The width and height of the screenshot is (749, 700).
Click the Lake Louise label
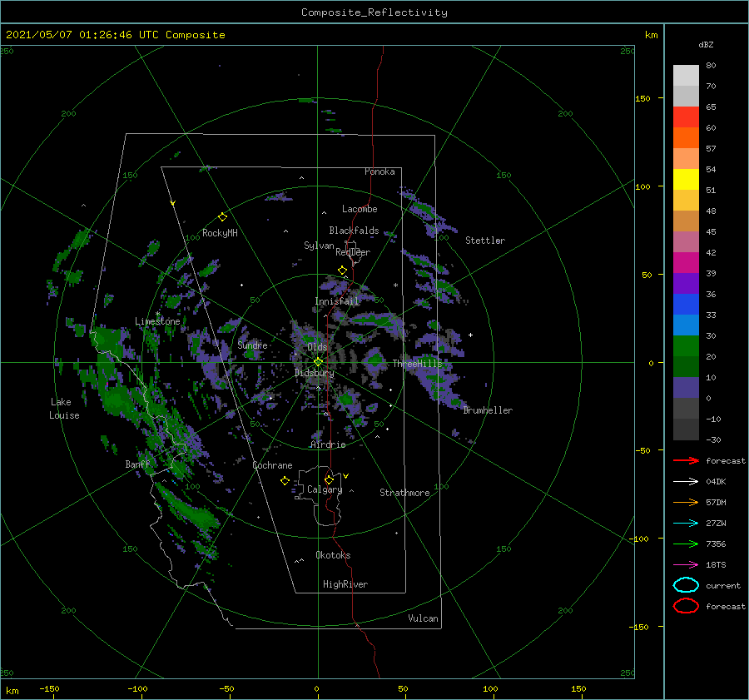click(x=64, y=409)
